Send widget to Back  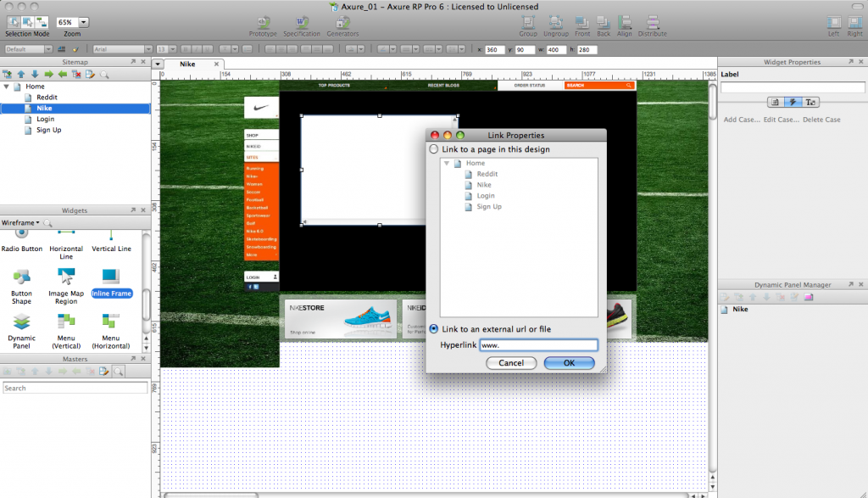[x=604, y=26]
